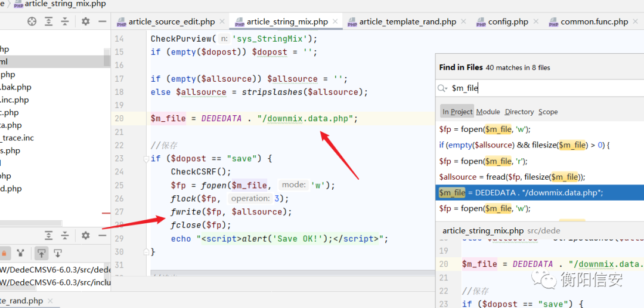
Task: Select first result $fp = fopen($m_file, 'w');
Action: pyautogui.click(x=539, y=129)
